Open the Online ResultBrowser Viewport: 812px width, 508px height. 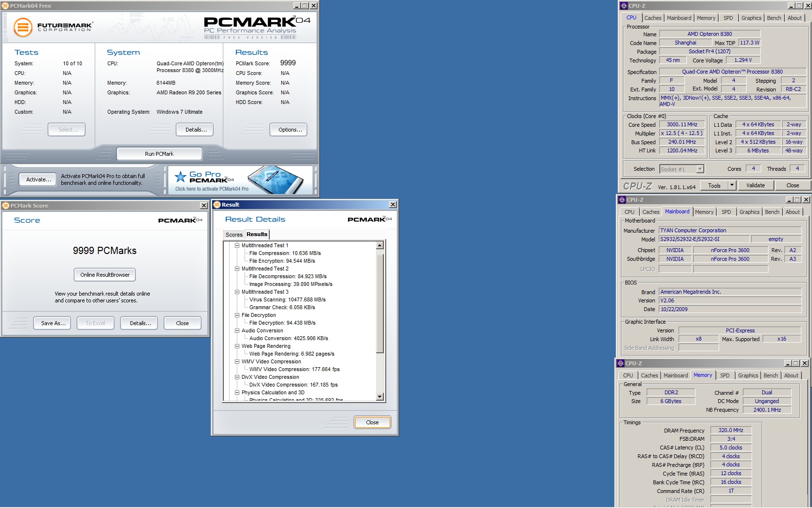105,275
